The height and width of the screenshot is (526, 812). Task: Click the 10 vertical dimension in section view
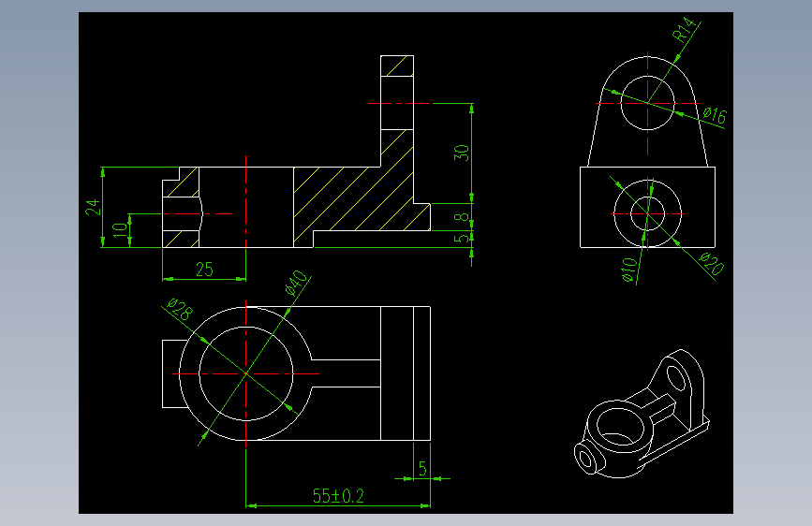pos(120,230)
